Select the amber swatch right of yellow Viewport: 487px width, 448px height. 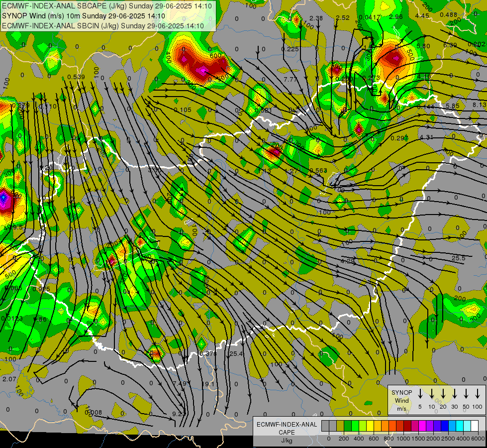[x=378, y=426]
